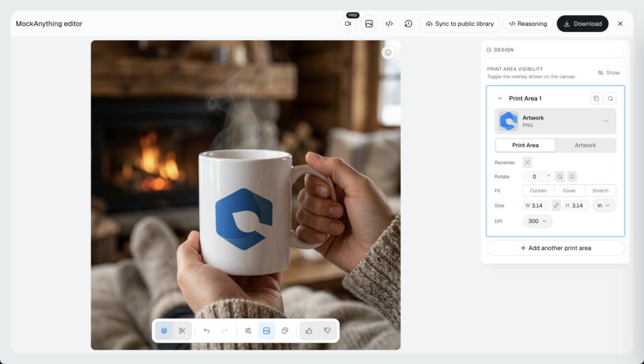Image resolution: width=644 pixels, height=364 pixels.
Task: Select the layers tool in bottom toolbar
Action: coord(164,331)
